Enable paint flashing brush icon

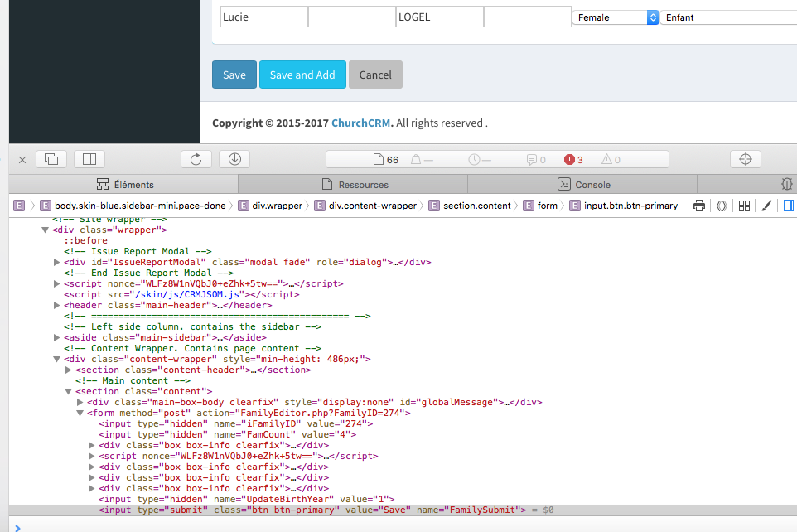[766, 206]
